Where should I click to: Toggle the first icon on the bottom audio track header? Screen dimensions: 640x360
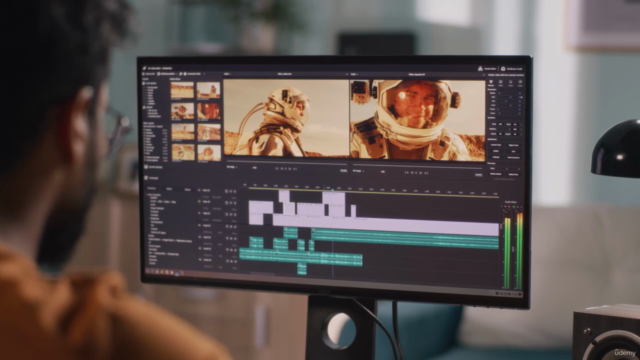pos(227,261)
